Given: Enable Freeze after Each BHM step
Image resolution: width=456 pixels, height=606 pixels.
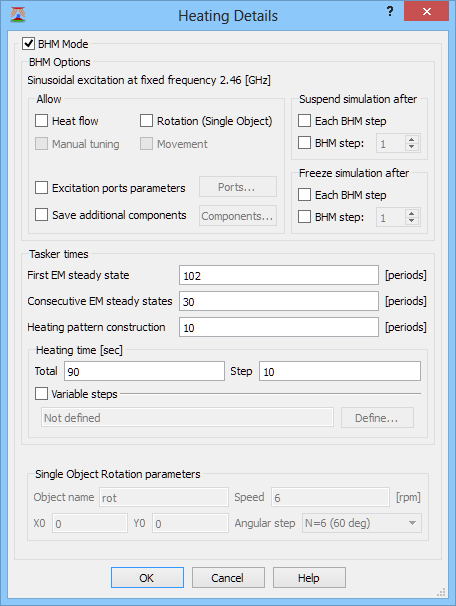Looking at the screenshot, I should tap(304, 195).
